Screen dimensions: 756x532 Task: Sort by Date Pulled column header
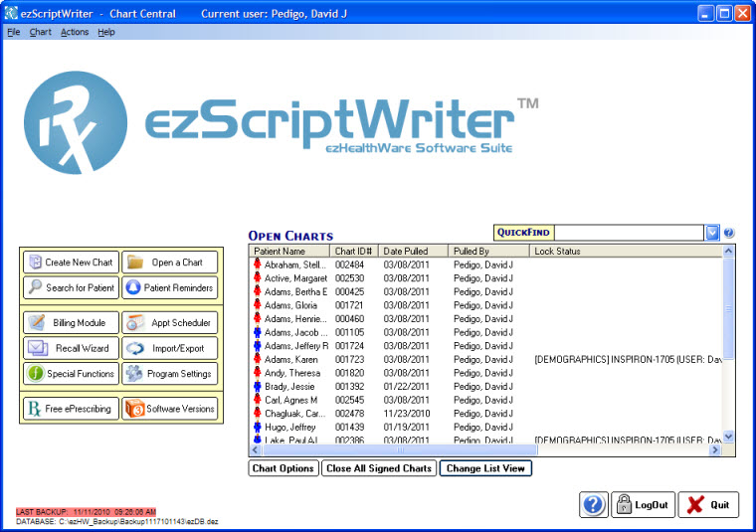point(413,251)
